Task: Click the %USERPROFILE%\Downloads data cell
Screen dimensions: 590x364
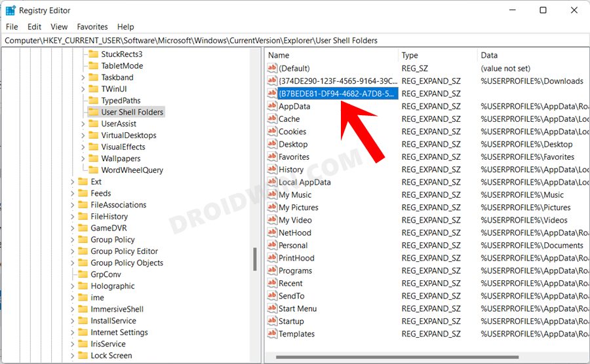Action: (532, 81)
